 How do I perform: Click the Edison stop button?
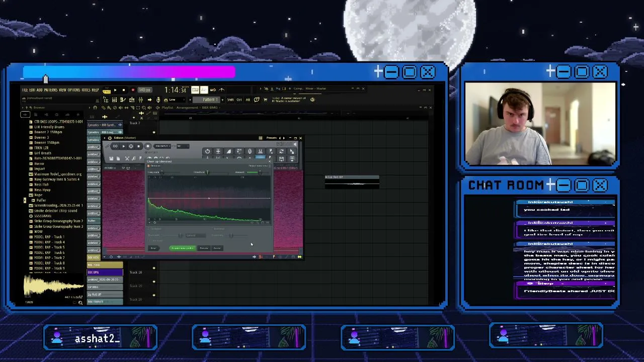pos(138,146)
